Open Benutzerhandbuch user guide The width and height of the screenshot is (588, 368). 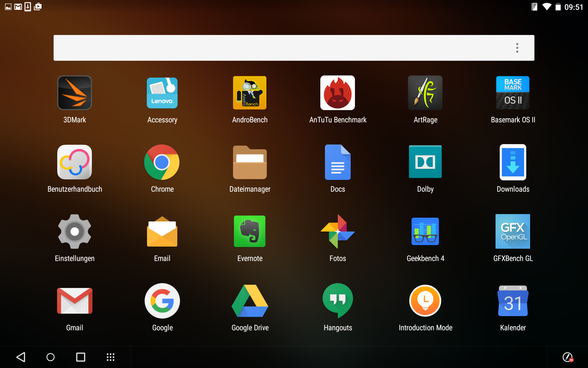tap(75, 162)
